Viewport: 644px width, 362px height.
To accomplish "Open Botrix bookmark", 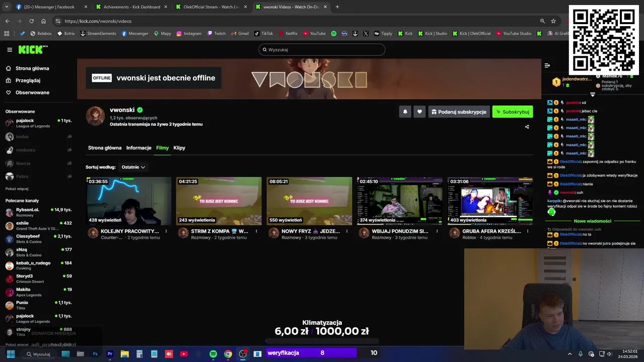I will tap(66, 34).
